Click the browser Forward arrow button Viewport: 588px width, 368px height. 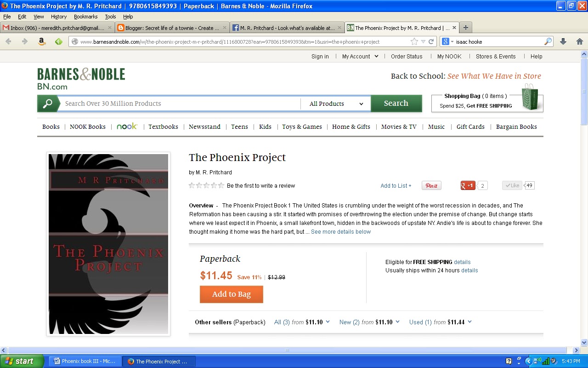(25, 41)
